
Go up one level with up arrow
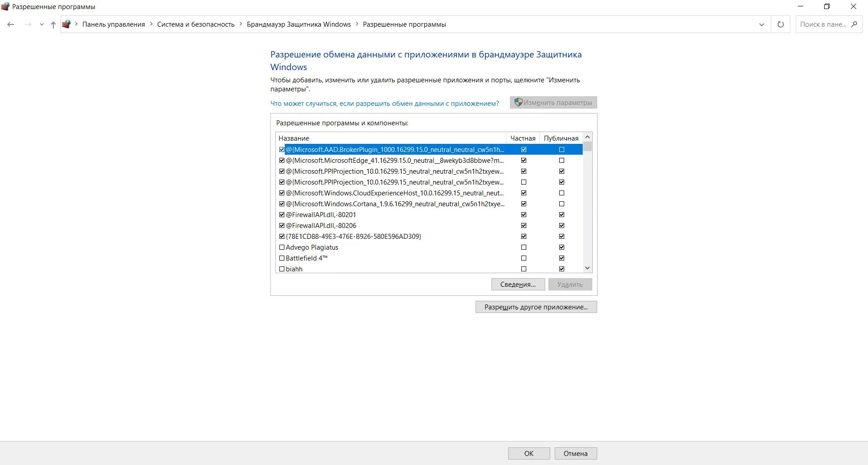tap(53, 24)
